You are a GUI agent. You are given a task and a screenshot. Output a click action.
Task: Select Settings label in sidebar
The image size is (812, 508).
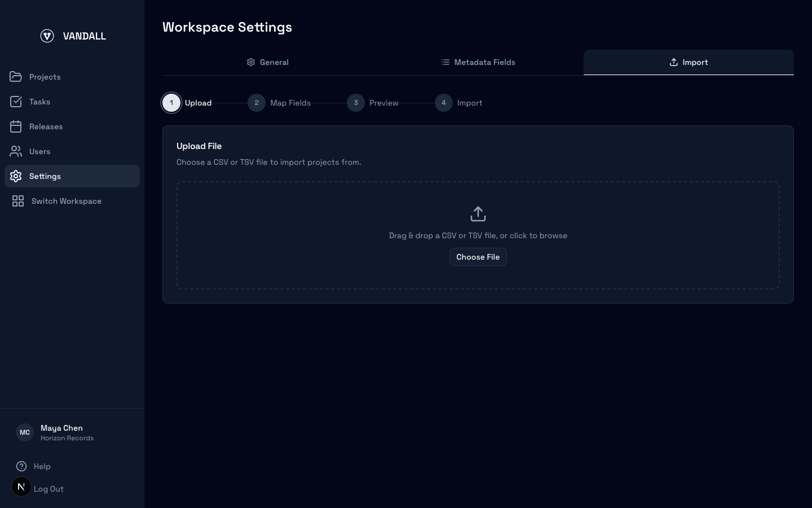point(45,176)
